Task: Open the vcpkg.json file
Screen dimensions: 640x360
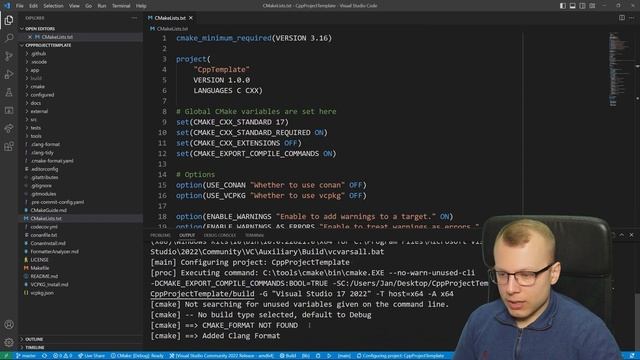Action: pyautogui.click(x=42, y=293)
